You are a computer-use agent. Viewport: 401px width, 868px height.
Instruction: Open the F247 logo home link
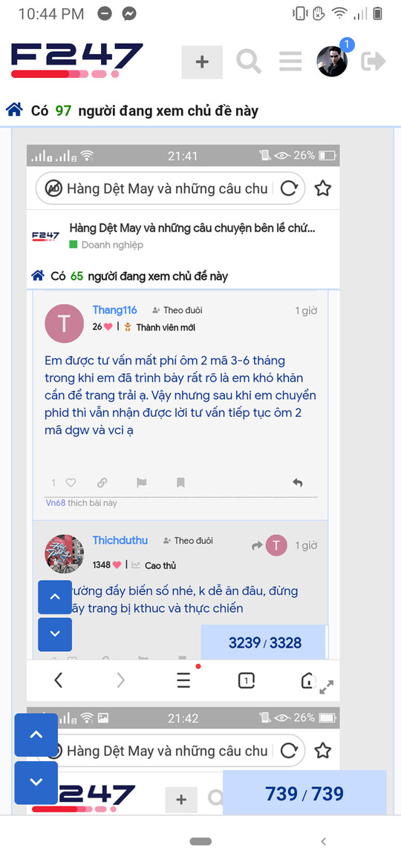click(x=76, y=60)
